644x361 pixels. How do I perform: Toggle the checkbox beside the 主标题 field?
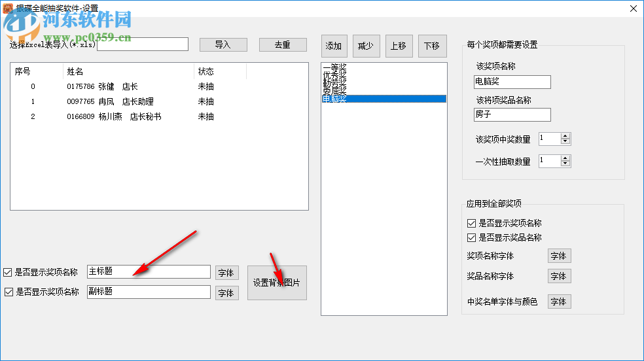(8, 273)
